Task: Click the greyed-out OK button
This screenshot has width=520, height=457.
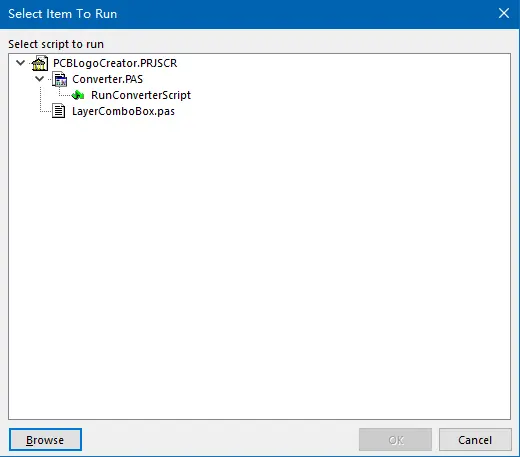Action: click(x=395, y=440)
